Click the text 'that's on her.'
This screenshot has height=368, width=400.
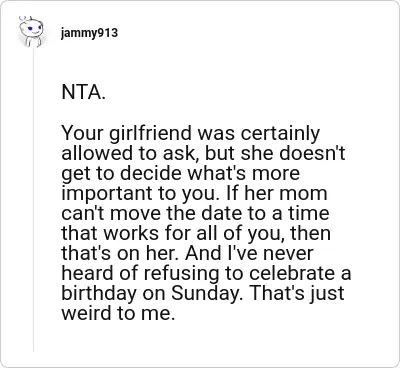(x=120, y=253)
